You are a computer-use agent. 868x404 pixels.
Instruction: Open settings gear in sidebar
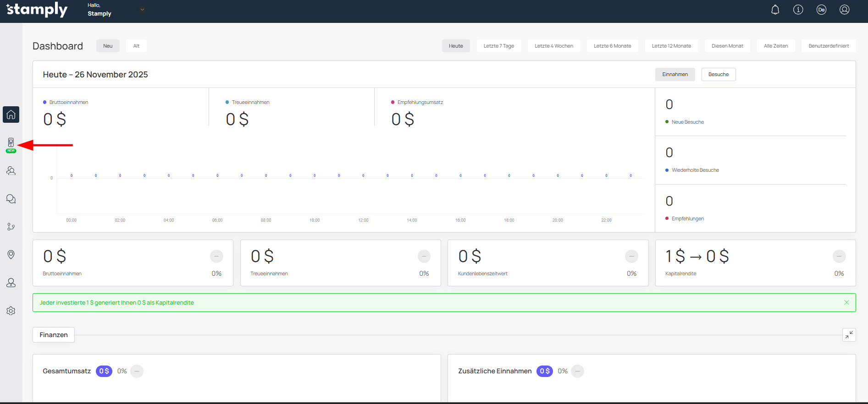pyautogui.click(x=11, y=311)
